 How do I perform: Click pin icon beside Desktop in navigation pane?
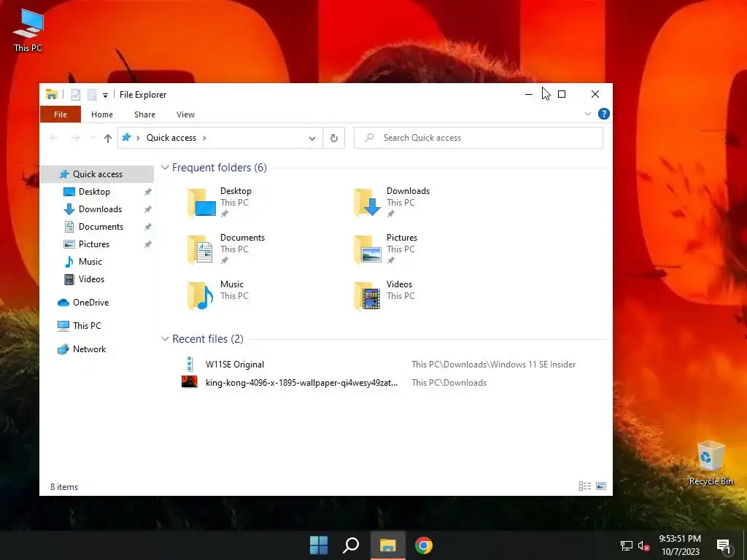(x=147, y=192)
